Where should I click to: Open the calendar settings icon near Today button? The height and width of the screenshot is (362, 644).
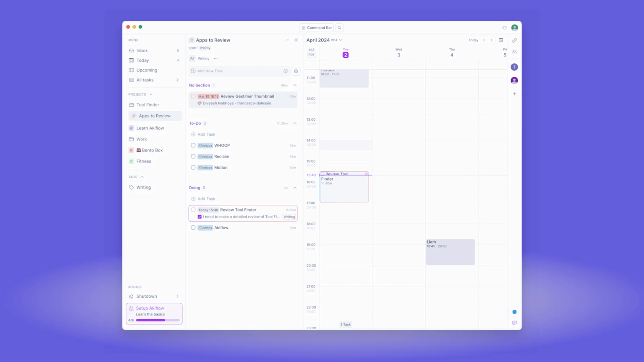pyautogui.click(x=501, y=40)
